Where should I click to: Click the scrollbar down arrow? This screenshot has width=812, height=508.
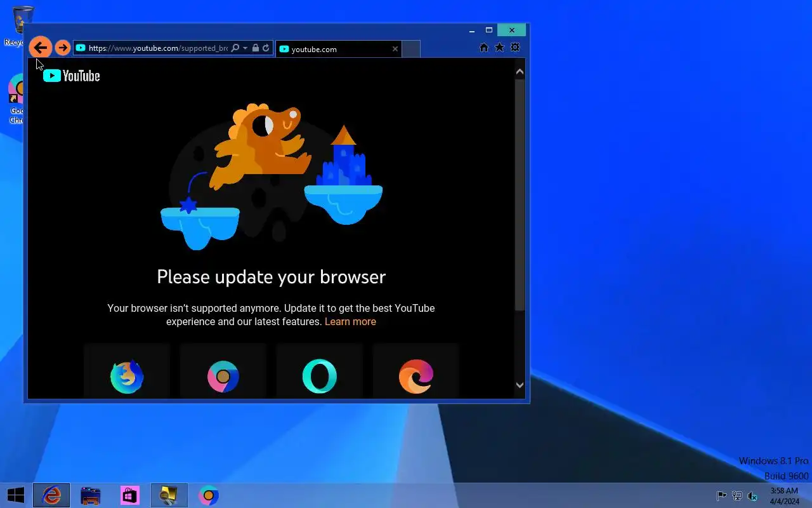pyautogui.click(x=520, y=385)
